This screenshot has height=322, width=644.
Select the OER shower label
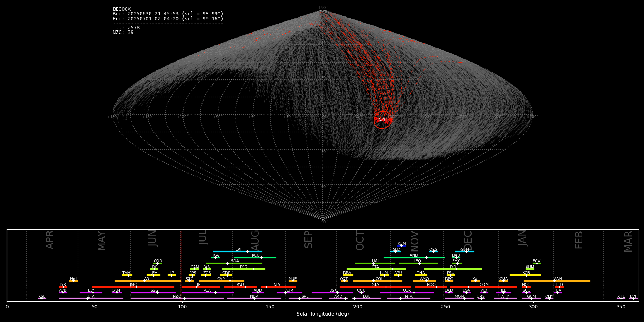(407, 291)
